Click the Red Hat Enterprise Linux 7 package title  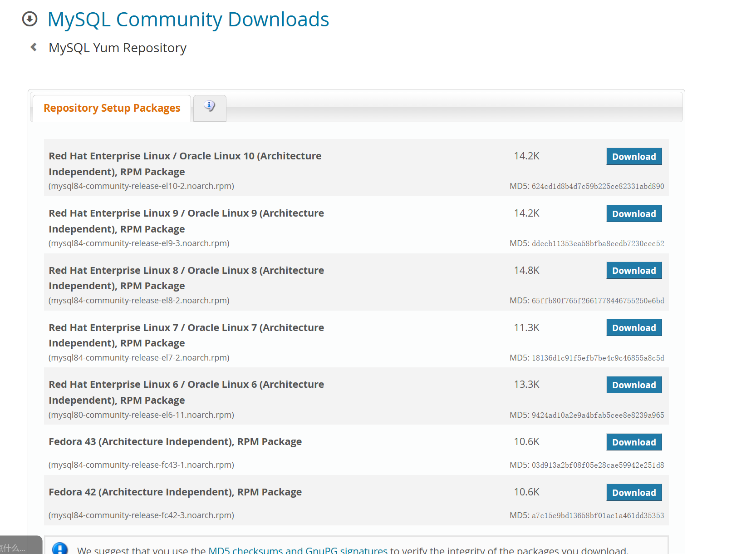[x=187, y=335]
